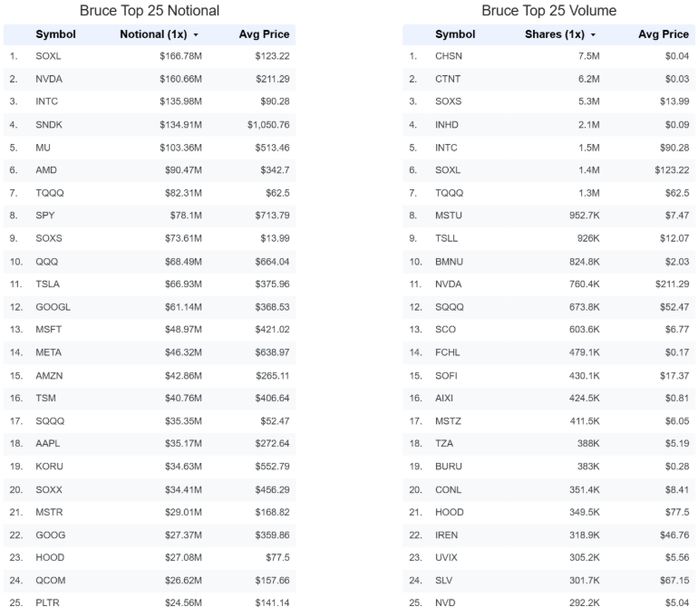Screen dimensions: 698x616
Task: Click PLTR in the Notional table
Action: (x=47, y=603)
